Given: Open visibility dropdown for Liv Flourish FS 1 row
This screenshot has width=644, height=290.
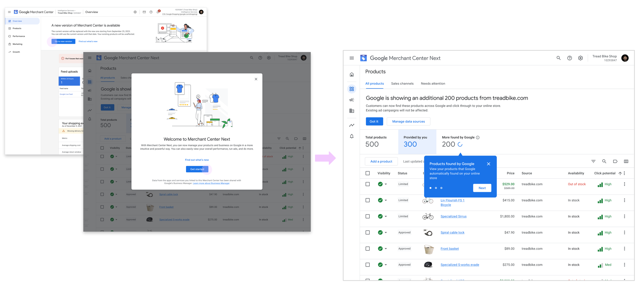Looking at the screenshot, I should point(386,201).
